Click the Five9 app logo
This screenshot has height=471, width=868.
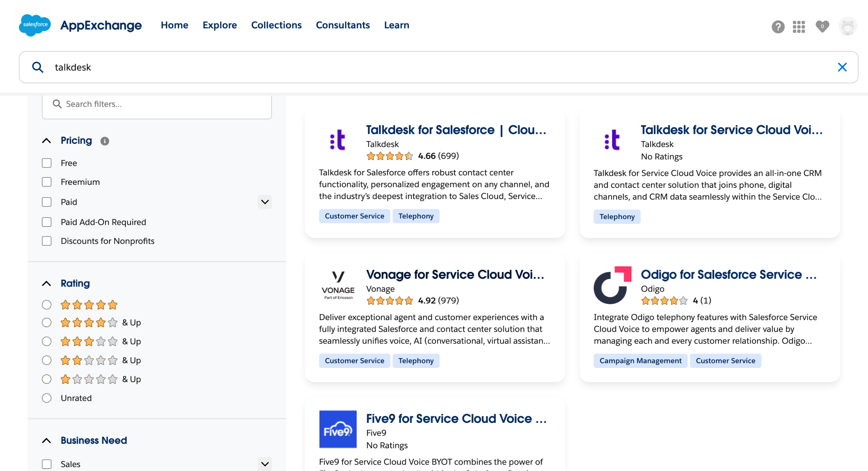pyautogui.click(x=338, y=429)
